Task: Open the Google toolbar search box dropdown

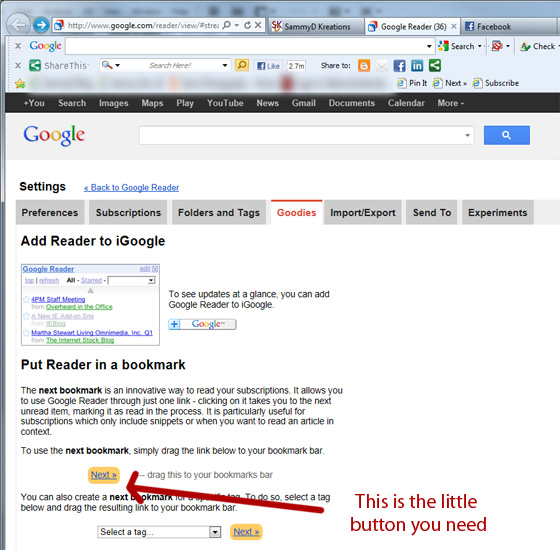Action: click(429, 46)
